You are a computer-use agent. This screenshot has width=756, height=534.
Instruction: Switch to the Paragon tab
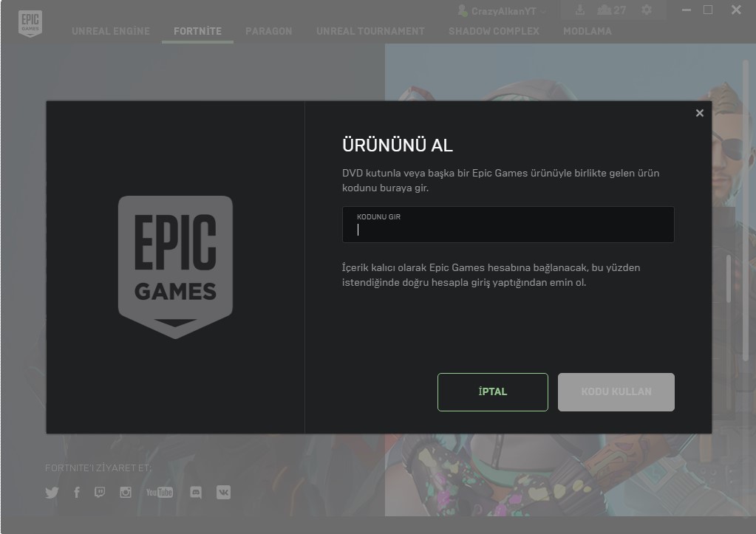[268, 31]
